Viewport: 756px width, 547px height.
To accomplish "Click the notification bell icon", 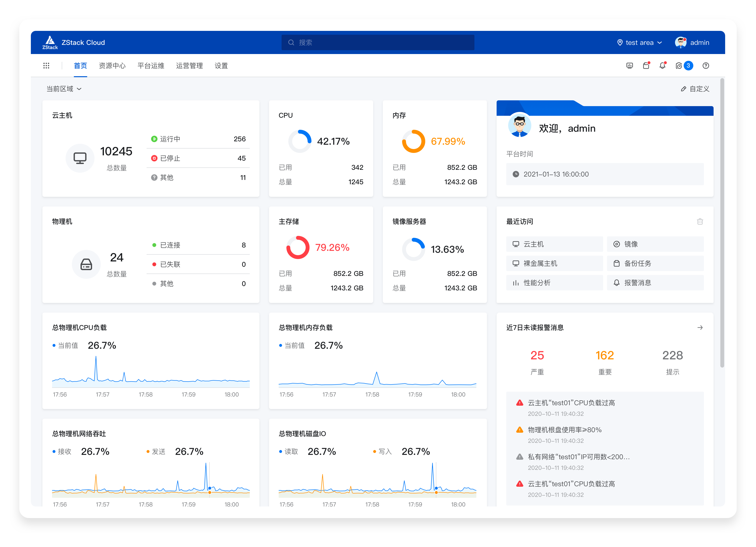I will coord(662,66).
